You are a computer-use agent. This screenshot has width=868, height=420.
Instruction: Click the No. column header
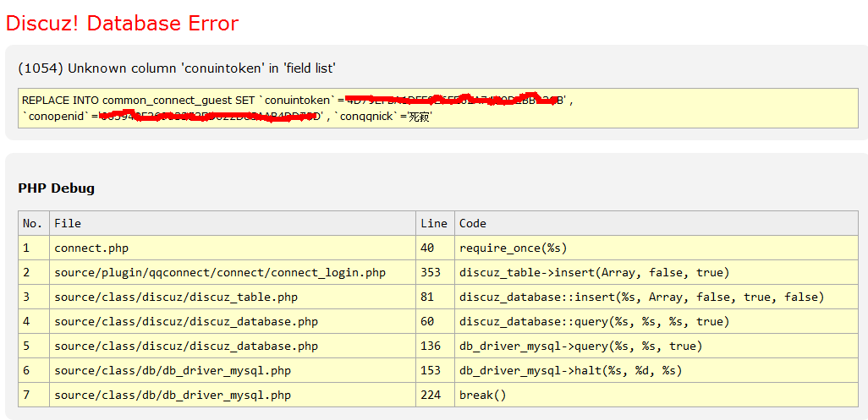point(33,223)
